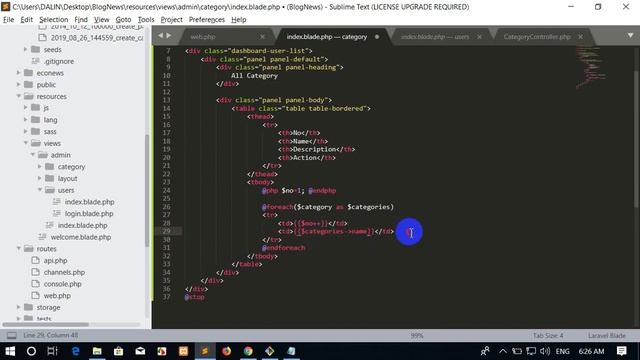640x360 pixels.
Task: Expand the econews folder
Action: click(18, 73)
